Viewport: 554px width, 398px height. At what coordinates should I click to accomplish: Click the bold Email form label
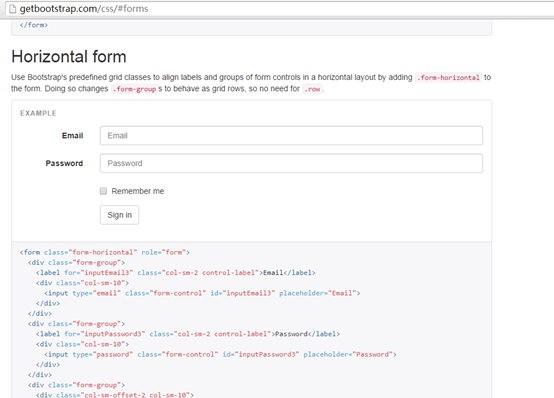[72, 136]
